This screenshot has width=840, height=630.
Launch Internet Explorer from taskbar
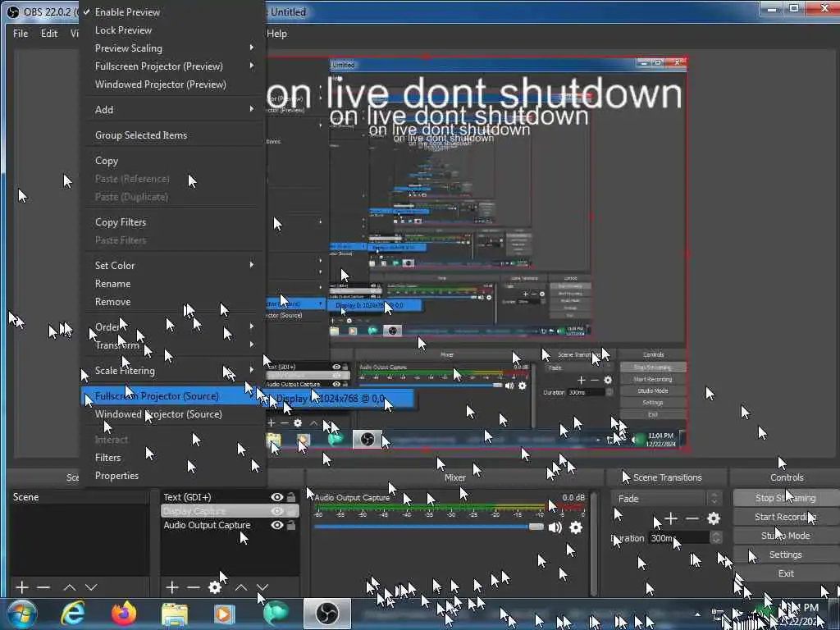coord(72,614)
